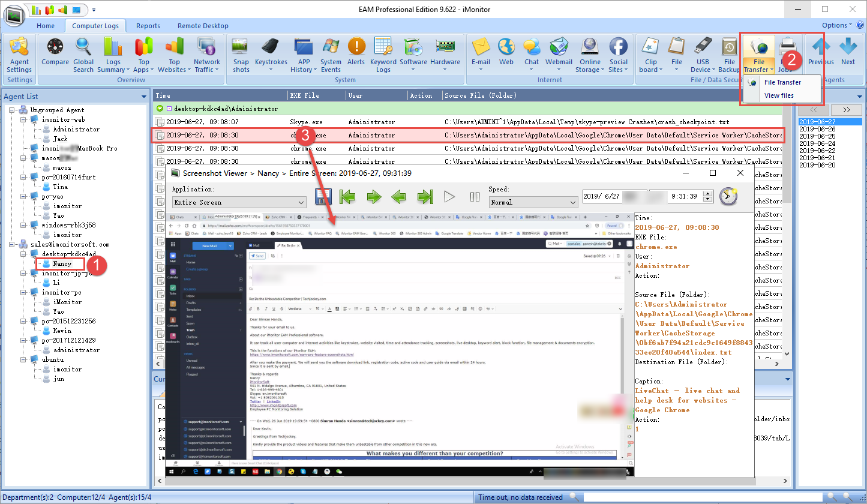Open Application combo box in Screenshot Viewer
867x504 pixels.
[x=239, y=202]
